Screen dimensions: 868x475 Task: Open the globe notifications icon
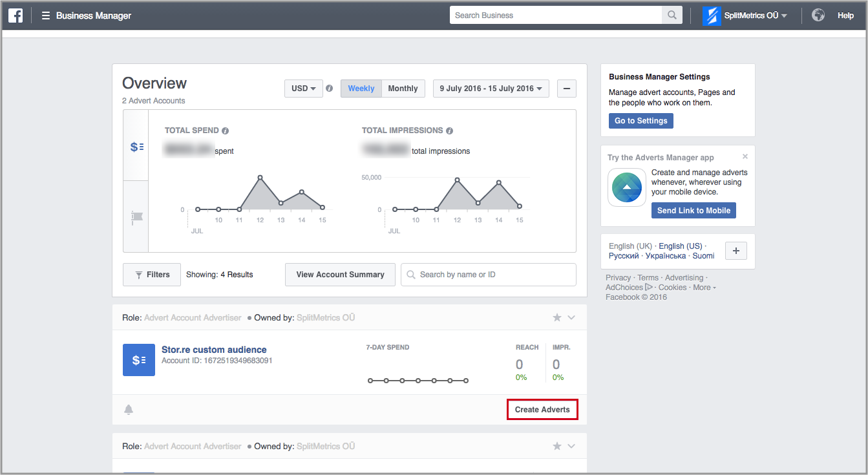818,15
